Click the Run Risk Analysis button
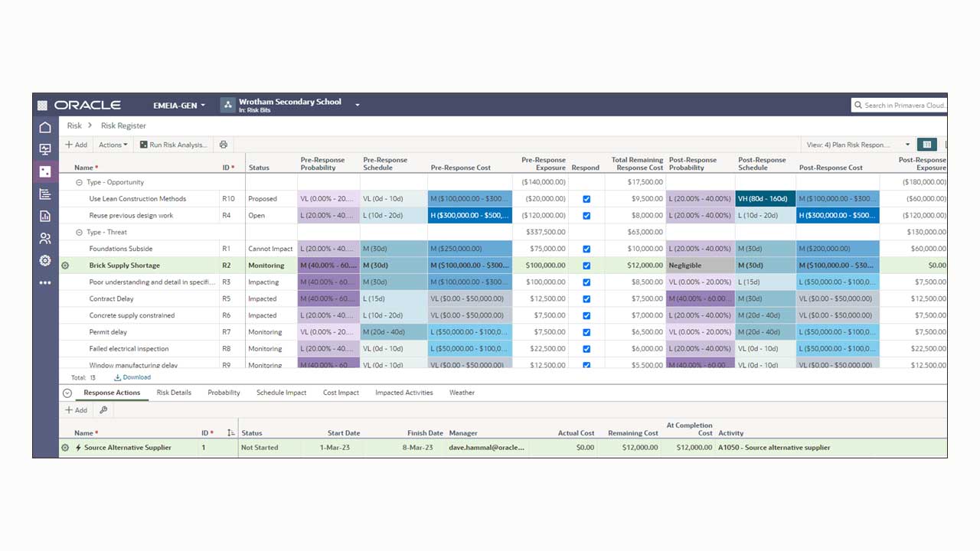Viewport: 980px width, 551px height. tap(175, 144)
